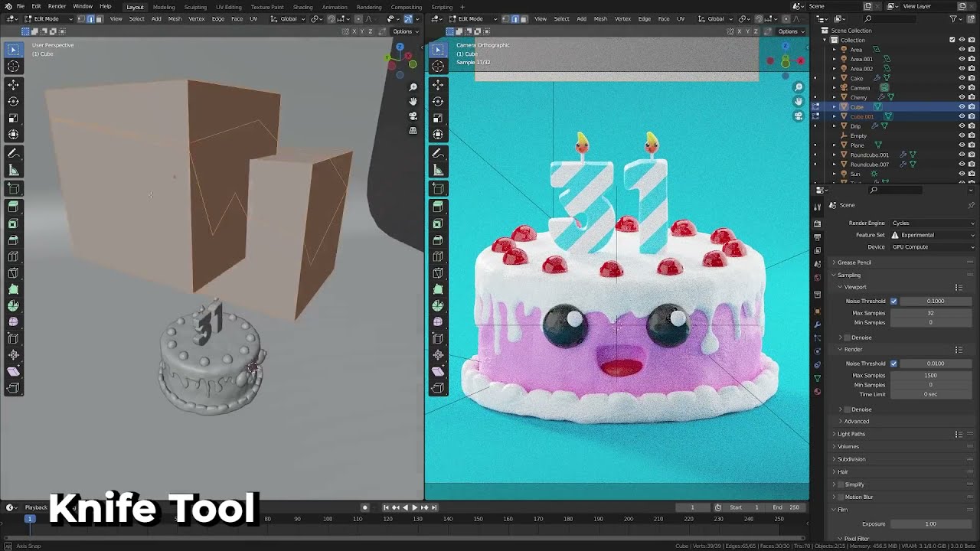
Task: Select the Loop Cut tool in left viewport
Action: click(13, 258)
